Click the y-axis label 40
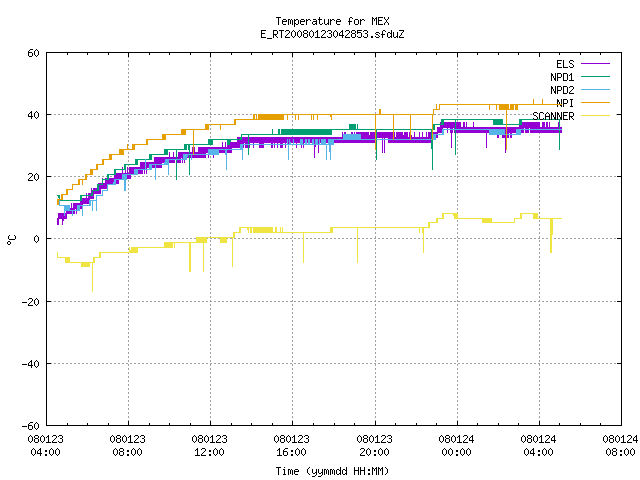The width and height of the screenshot is (640, 480). 33,115
